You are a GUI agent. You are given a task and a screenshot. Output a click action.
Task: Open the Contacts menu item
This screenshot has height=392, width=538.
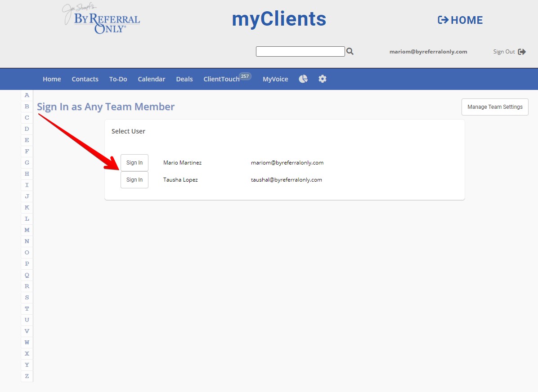(x=85, y=79)
